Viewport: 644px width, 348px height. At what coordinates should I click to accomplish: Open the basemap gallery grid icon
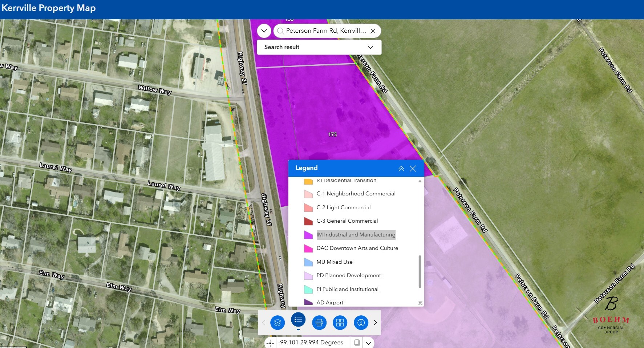pyautogui.click(x=340, y=323)
